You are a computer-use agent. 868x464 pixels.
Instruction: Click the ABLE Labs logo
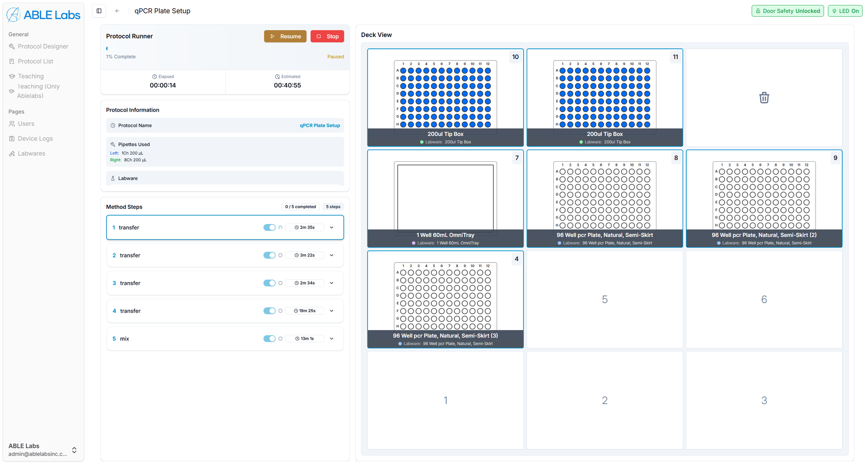click(x=43, y=15)
